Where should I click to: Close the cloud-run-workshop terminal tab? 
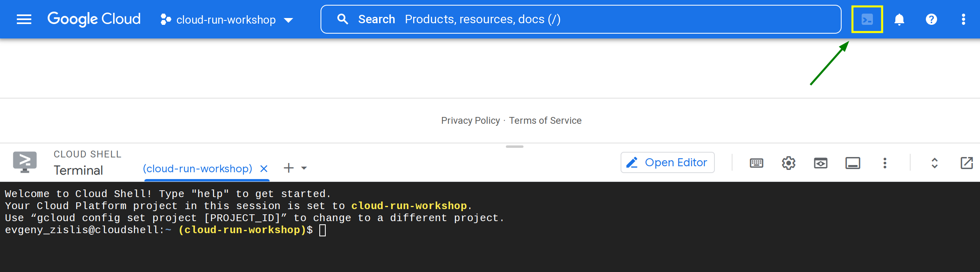[264, 169]
